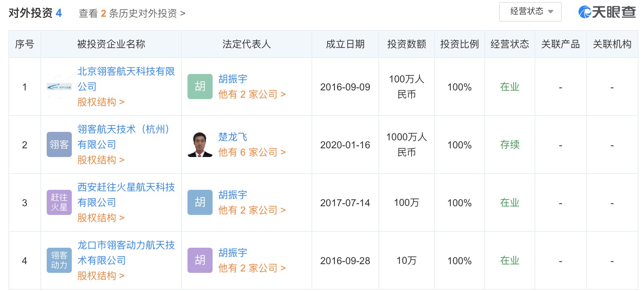Expand 他有 2 家公司 in row 3
The height and width of the screenshot is (291, 644).
[252, 210]
